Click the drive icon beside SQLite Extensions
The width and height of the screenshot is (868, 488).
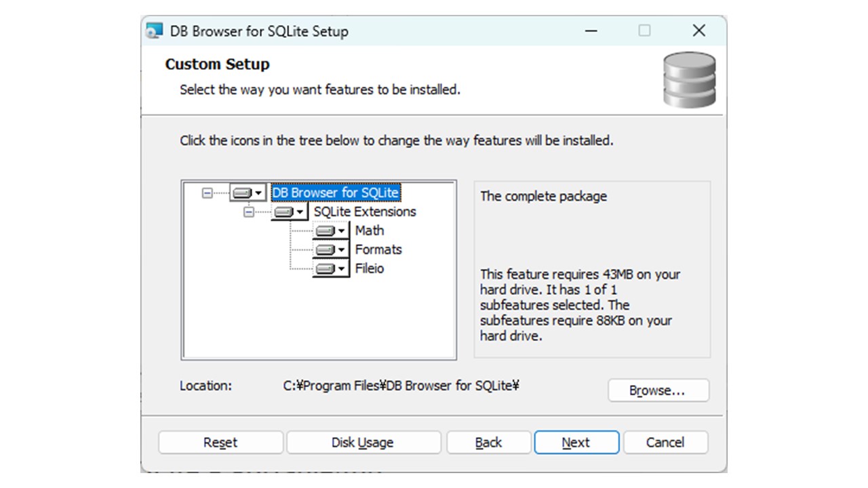pyautogui.click(x=283, y=211)
